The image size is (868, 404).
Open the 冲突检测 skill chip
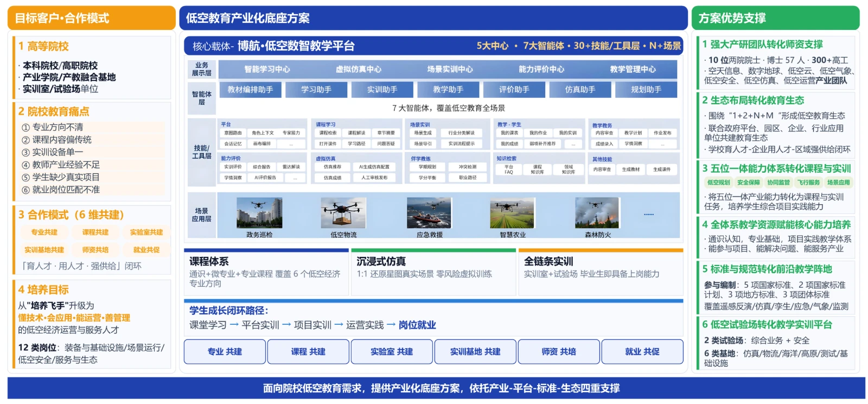pos(468,167)
